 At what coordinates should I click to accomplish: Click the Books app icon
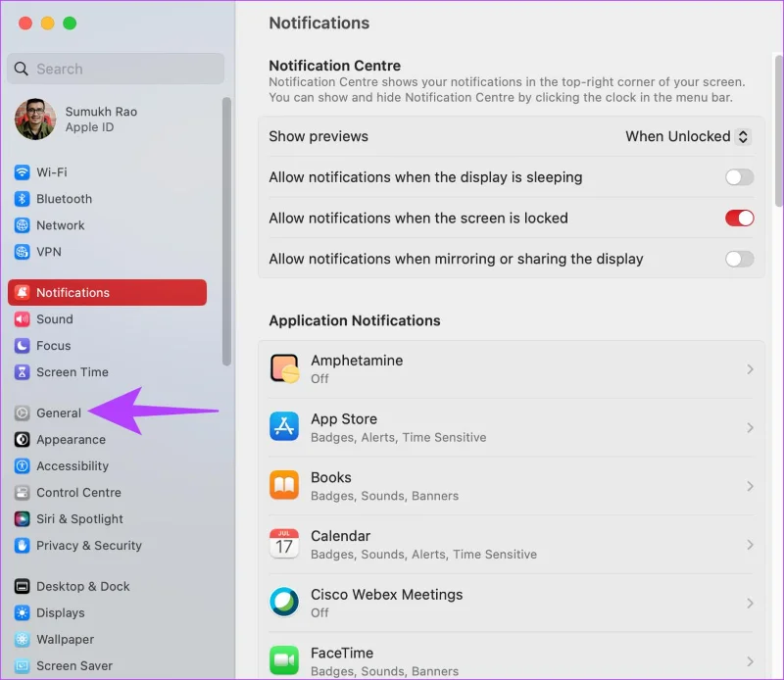coord(284,485)
